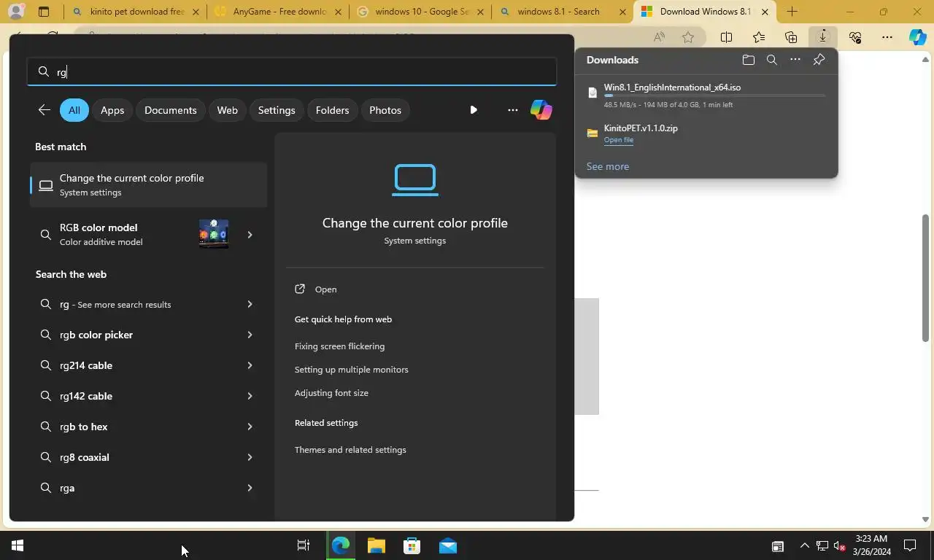
Task: Select the Apps filter tab
Action: tap(112, 110)
